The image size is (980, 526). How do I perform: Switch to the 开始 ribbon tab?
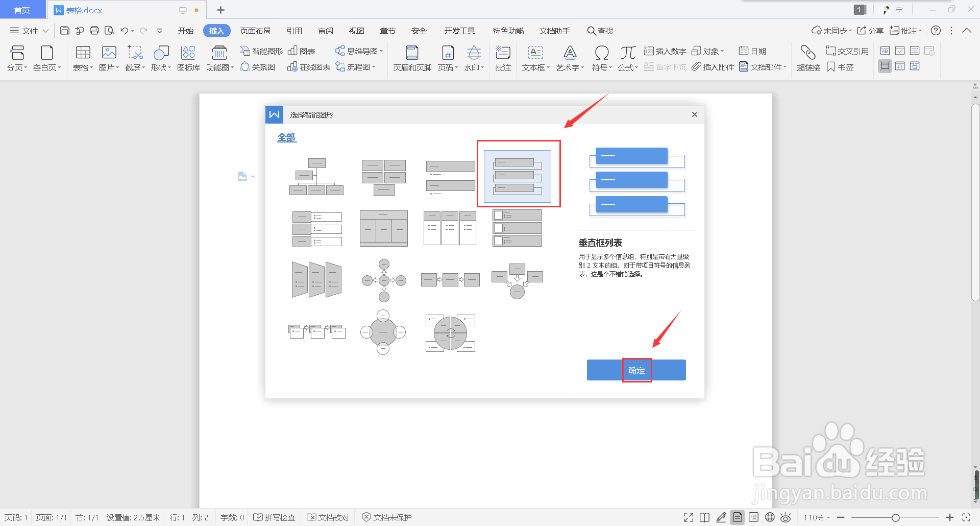pos(185,31)
